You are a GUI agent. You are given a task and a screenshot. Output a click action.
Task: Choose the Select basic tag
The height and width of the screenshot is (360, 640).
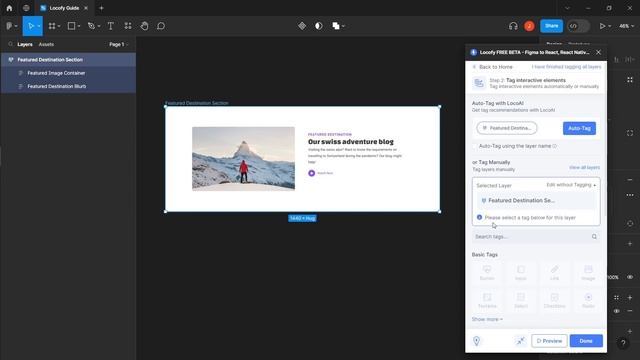point(521,300)
